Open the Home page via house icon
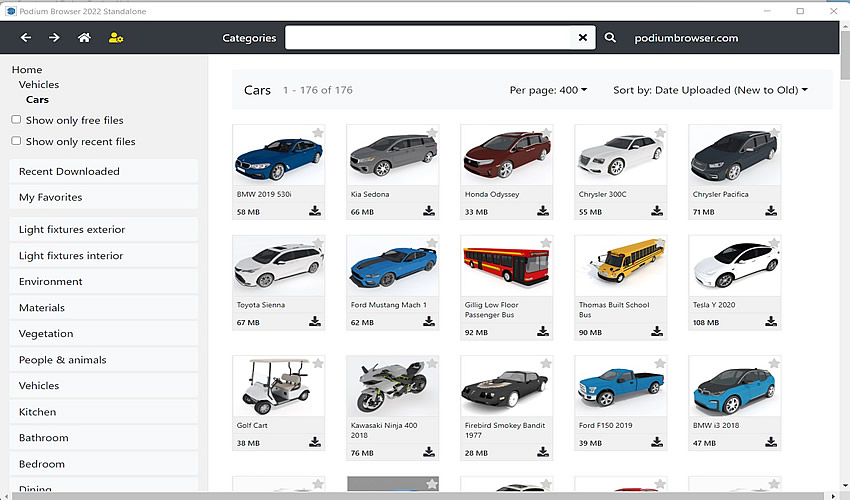This screenshot has height=500, width=850. point(84,37)
